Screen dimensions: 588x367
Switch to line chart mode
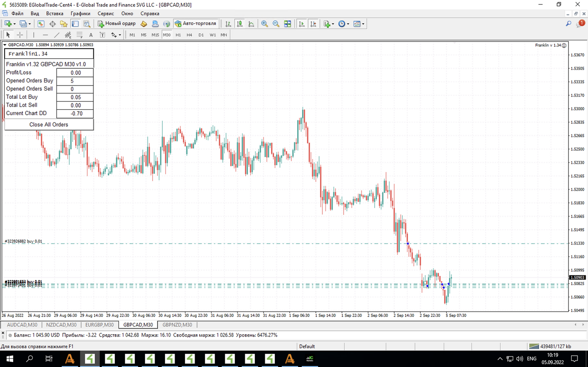click(x=251, y=24)
